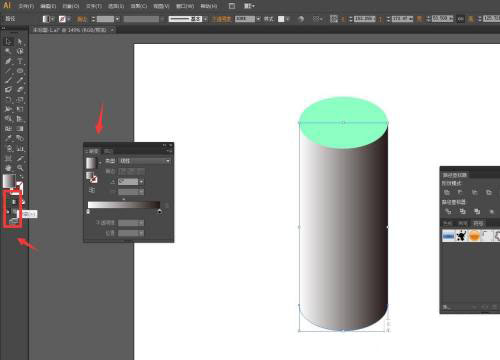500x360 pixels.
Task: Expand the fill color dropdown in control bar
Action: [x=52, y=19]
